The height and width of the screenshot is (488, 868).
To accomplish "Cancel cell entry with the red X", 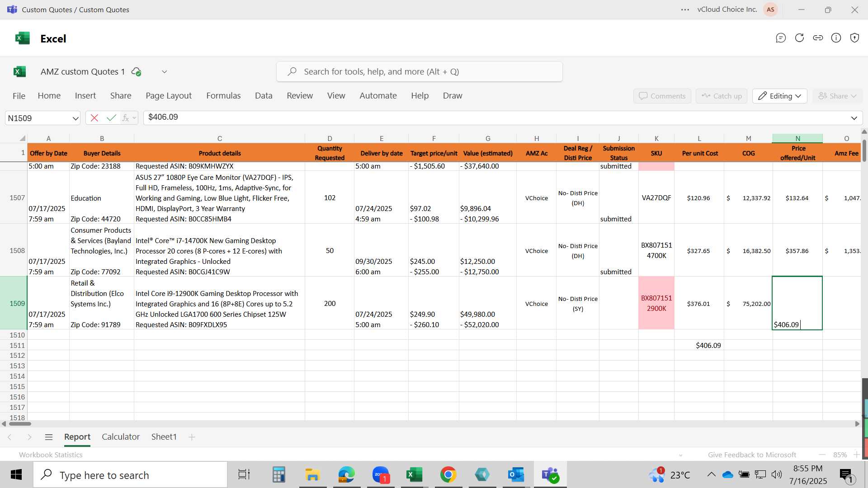I will pos(94,118).
